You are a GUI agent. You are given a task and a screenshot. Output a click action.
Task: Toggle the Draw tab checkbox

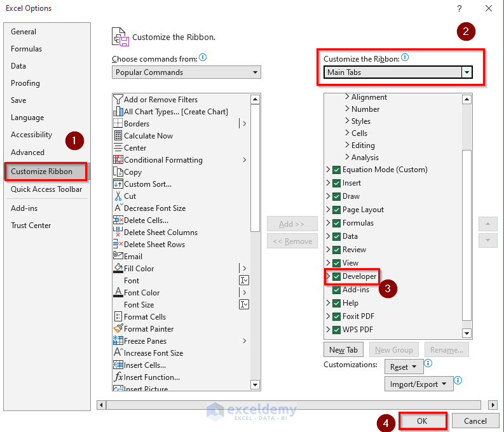pyautogui.click(x=337, y=196)
